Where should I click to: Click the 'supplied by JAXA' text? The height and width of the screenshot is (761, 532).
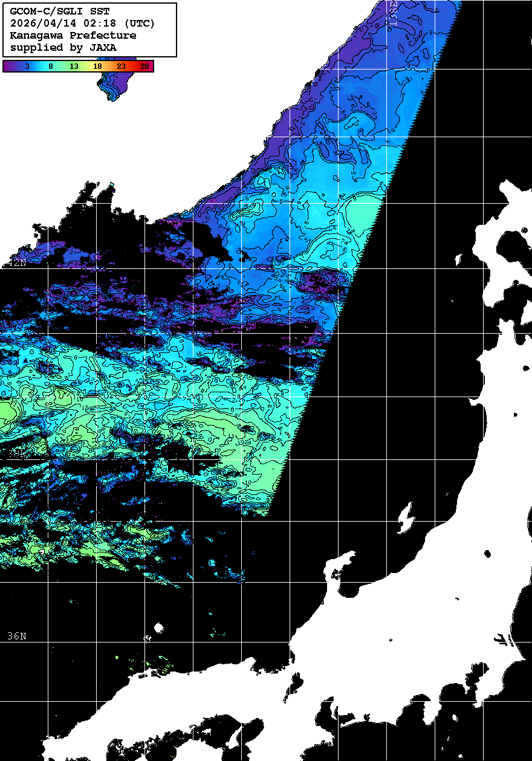63,47
